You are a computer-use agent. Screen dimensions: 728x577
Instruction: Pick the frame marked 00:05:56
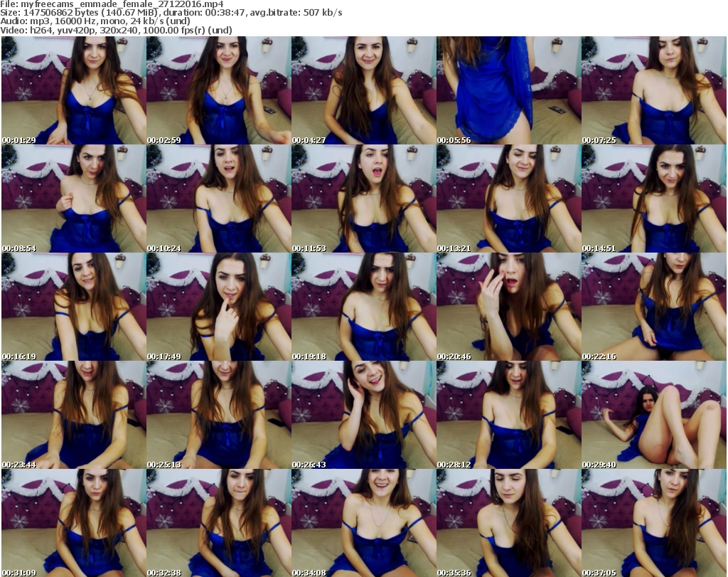click(x=508, y=90)
